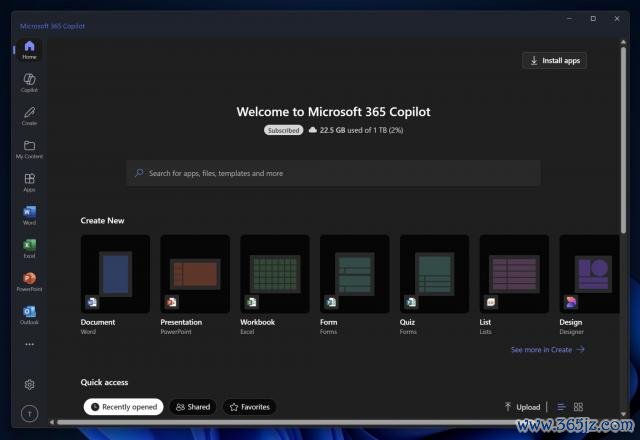
Task: Select the Favorites tab
Action: 249,407
